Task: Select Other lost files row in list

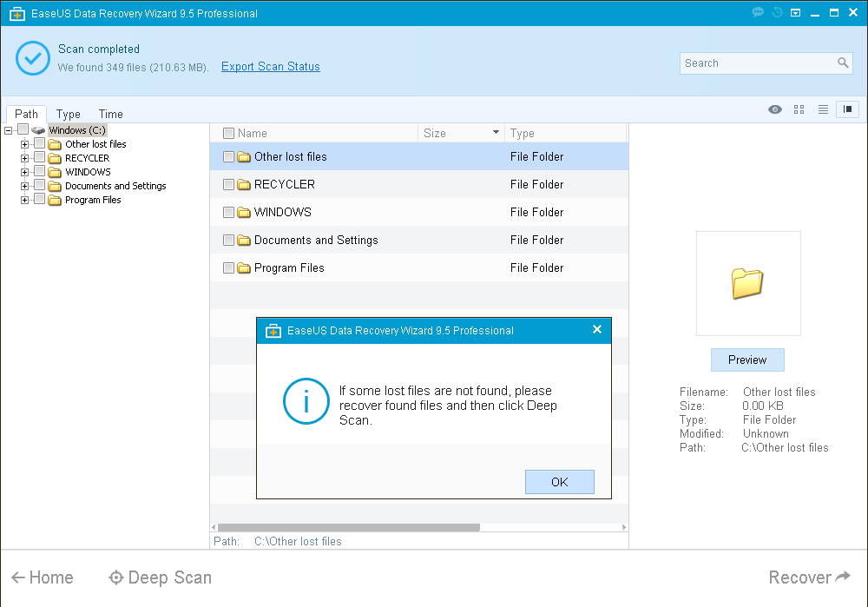Action: coord(419,156)
